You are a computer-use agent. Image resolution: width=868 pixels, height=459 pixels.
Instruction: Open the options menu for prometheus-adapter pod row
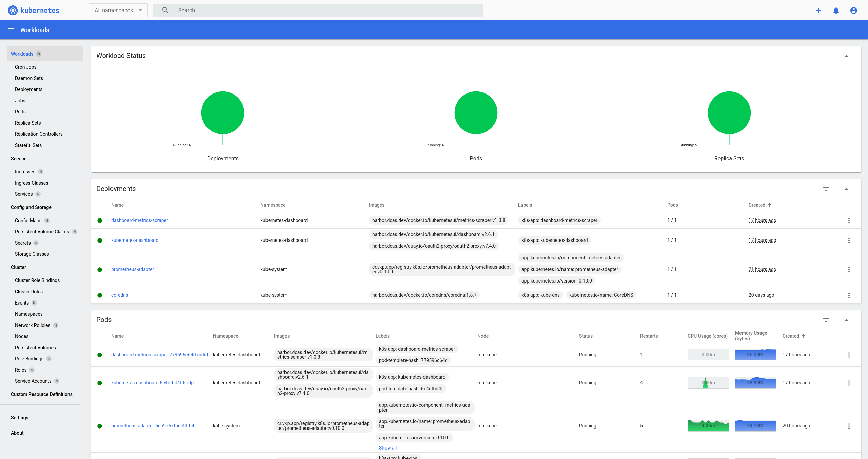pos(849,426)
